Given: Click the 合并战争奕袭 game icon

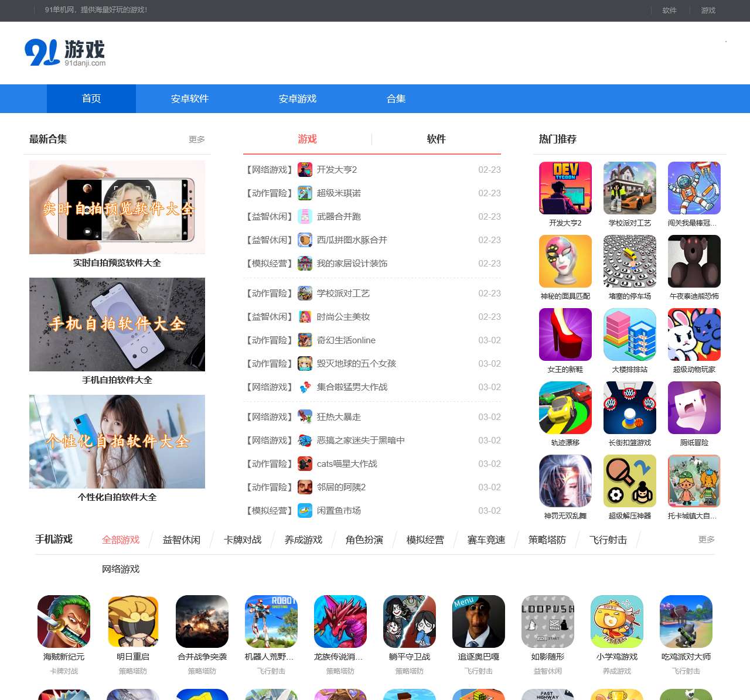Looking at the screenshot, I should [202, 622].
